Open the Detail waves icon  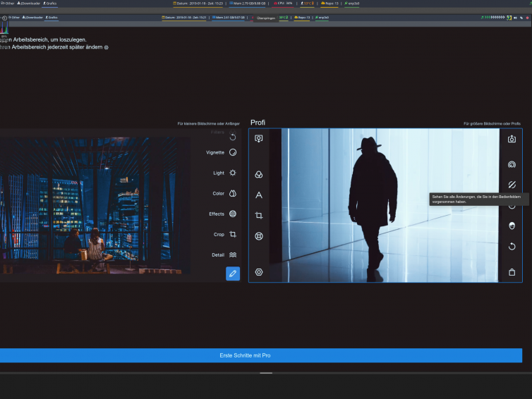tap(233, 255)
